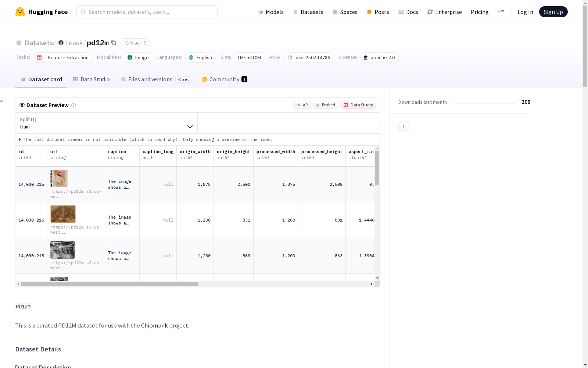Open the Hugging Face logo homepage
The image size is (588, 368).
pos(42,12)
